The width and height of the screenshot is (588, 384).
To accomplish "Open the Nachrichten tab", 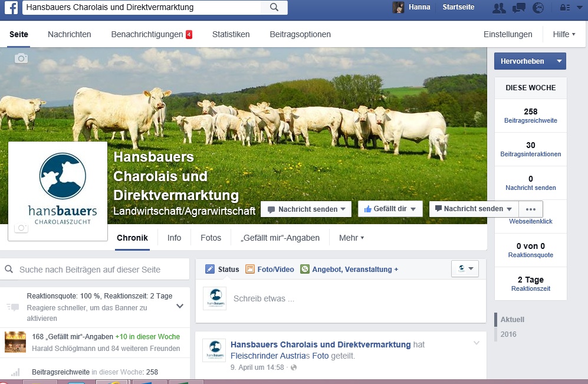I will pyautogui.click(x=70, y=34).
